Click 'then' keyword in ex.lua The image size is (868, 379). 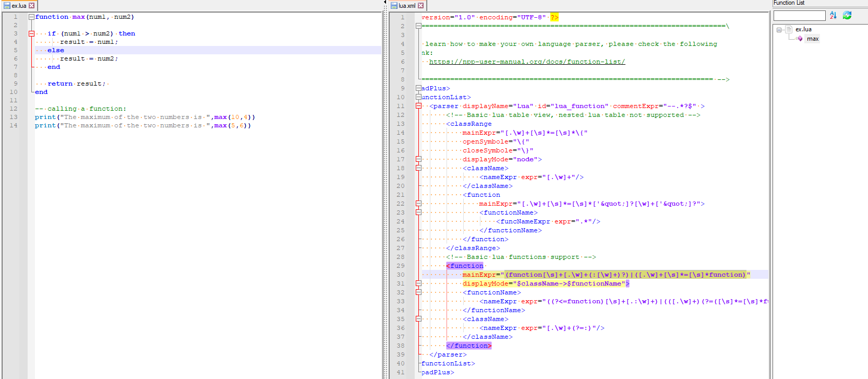[127, 33]
